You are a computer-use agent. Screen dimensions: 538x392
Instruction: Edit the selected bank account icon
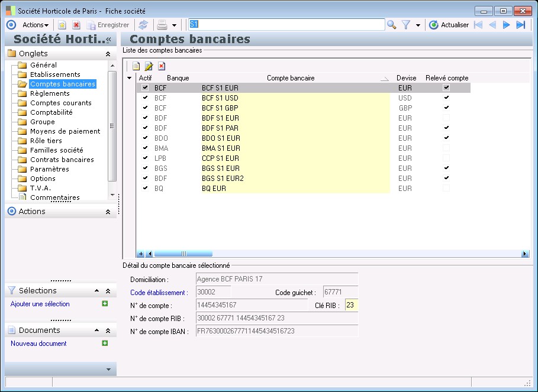[x=149, y=66]
